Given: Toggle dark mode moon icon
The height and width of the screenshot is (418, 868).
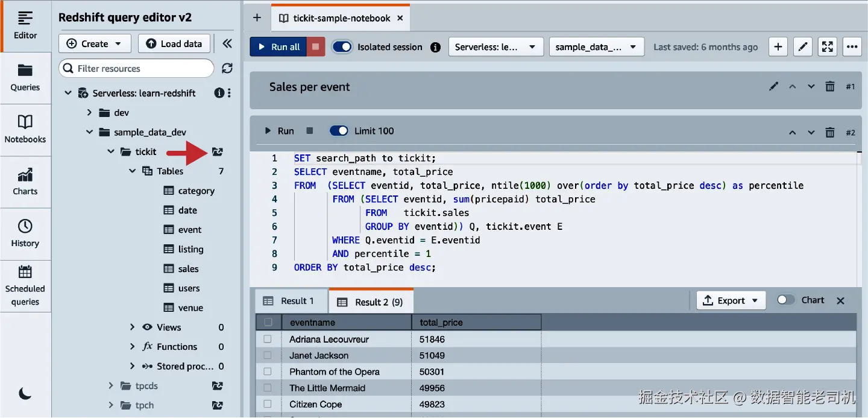Looking at the screenshot, I should pos(25,393).
